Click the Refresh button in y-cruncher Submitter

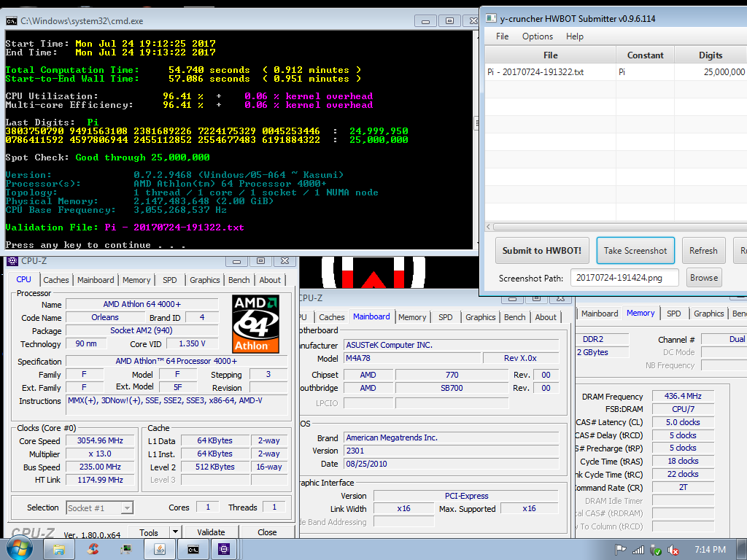703,251
